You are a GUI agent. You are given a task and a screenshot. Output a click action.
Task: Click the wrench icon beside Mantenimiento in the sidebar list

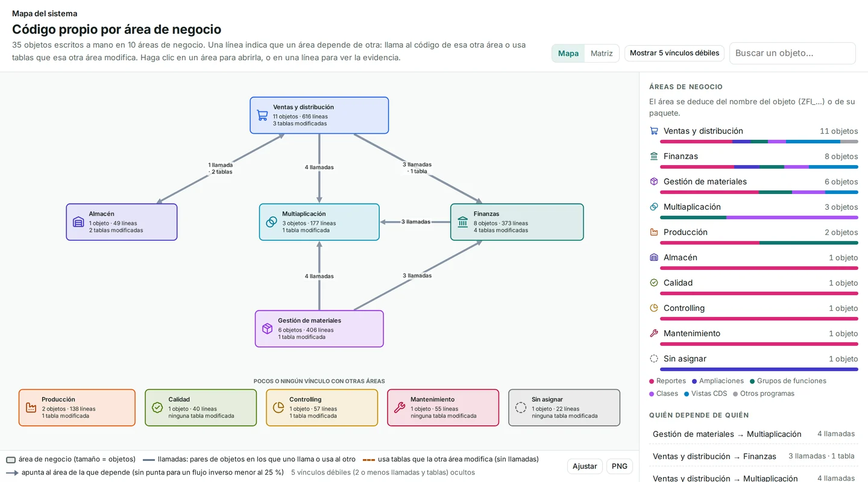pos(654,333)
